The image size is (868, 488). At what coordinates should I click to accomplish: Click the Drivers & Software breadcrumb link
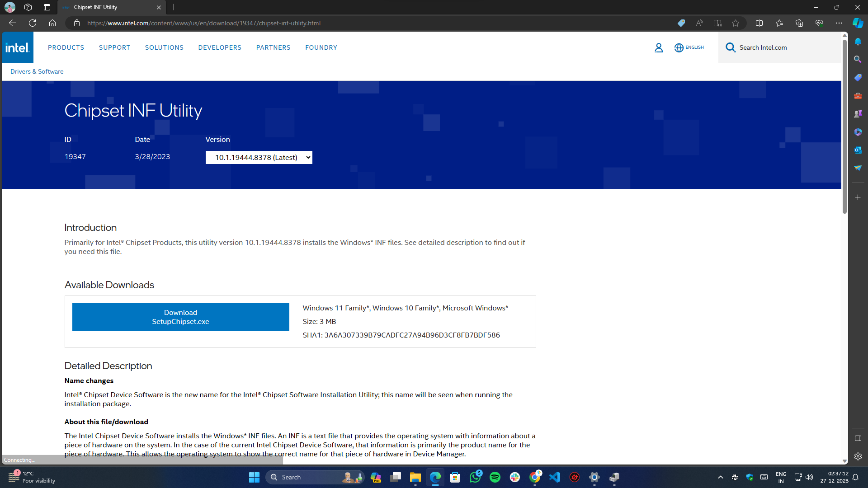pyautogui.click(x=37, y=71)
